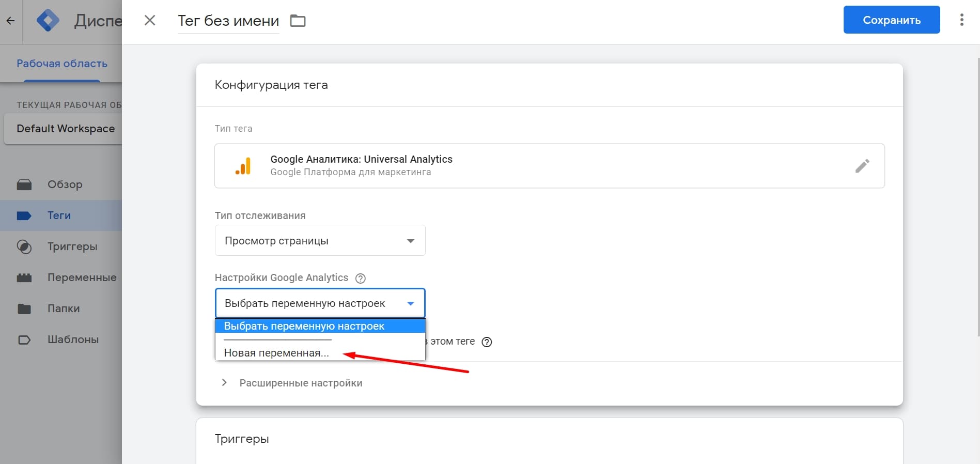Click the blue Сохранить button
Viewport: 980px width, 464px height.
coord(892,20)
